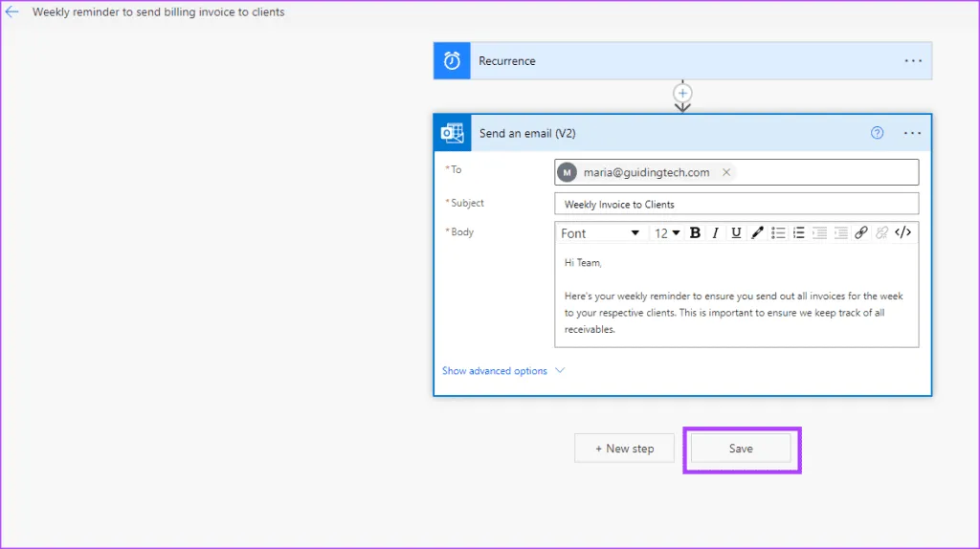This screenshot has height=549, width=980.
Task: Click the Save button
Action: click(741, 449)
